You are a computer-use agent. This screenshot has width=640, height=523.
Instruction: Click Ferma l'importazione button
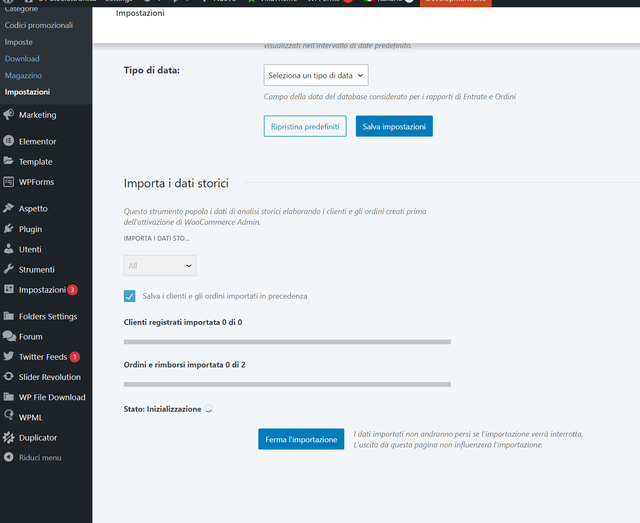301,439
